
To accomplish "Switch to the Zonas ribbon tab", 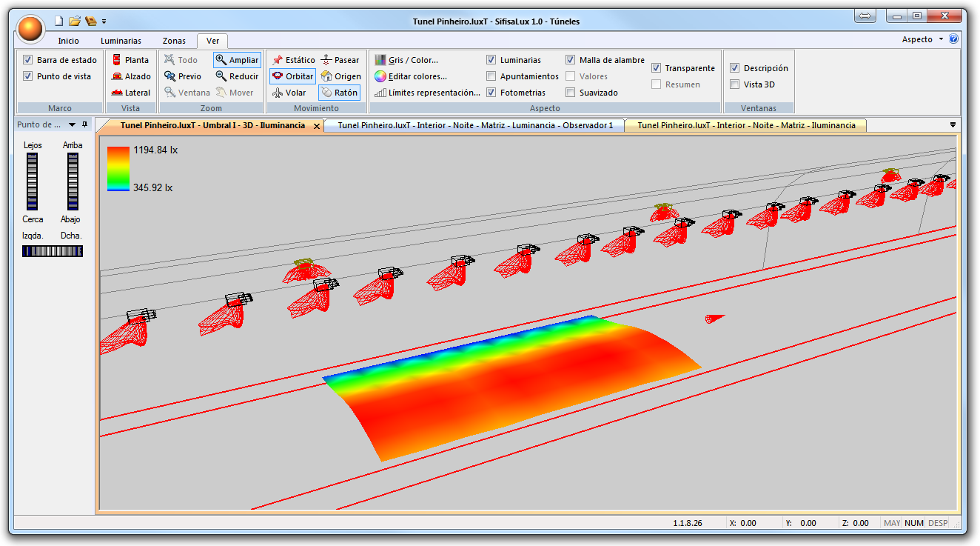I will point(174,41).
